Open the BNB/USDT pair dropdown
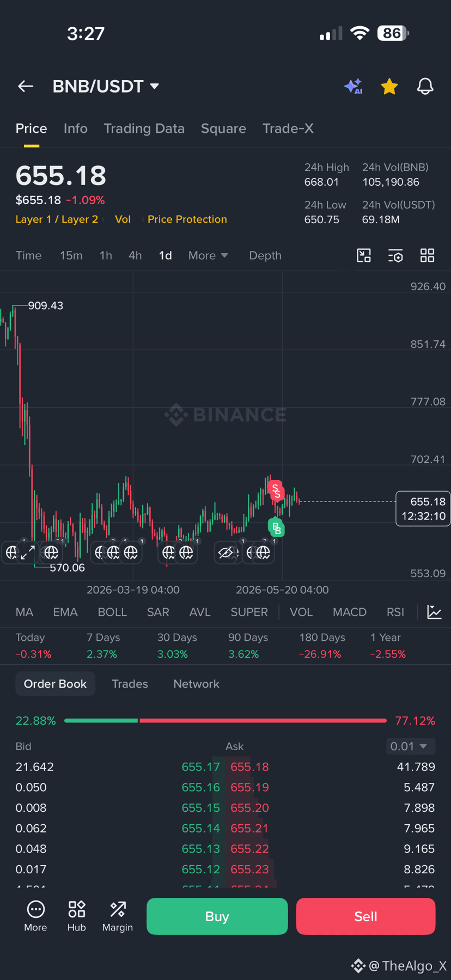Screen dimensions: 451x980 click(106, 86)
